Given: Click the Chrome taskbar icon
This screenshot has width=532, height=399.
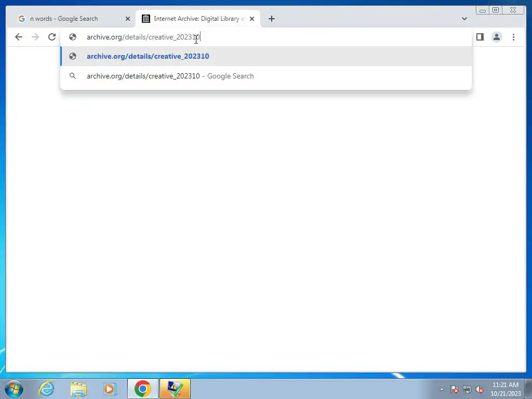Looking at the screenshot, I should (x=143, y=389).
